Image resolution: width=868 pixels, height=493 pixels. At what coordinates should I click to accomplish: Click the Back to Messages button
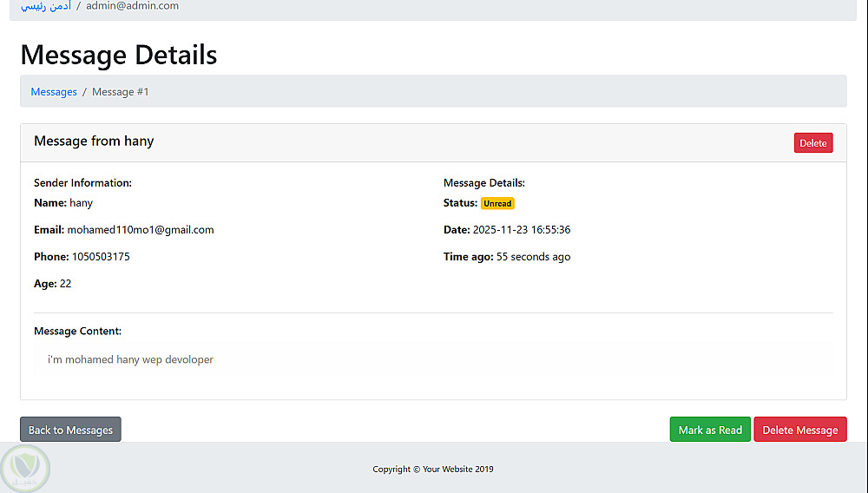[70, 430]
